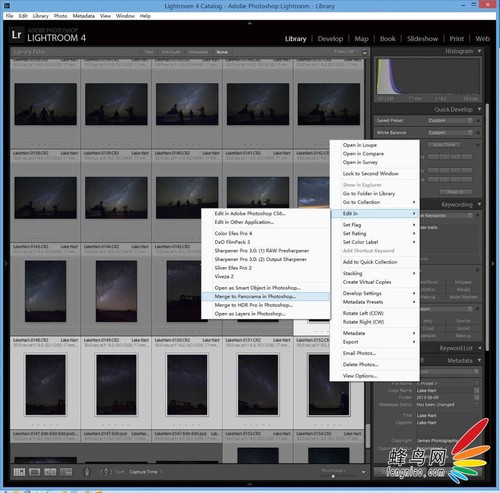Collapse the Keywording panel
This screenshot has height=493, width=500.
(479, 204)
